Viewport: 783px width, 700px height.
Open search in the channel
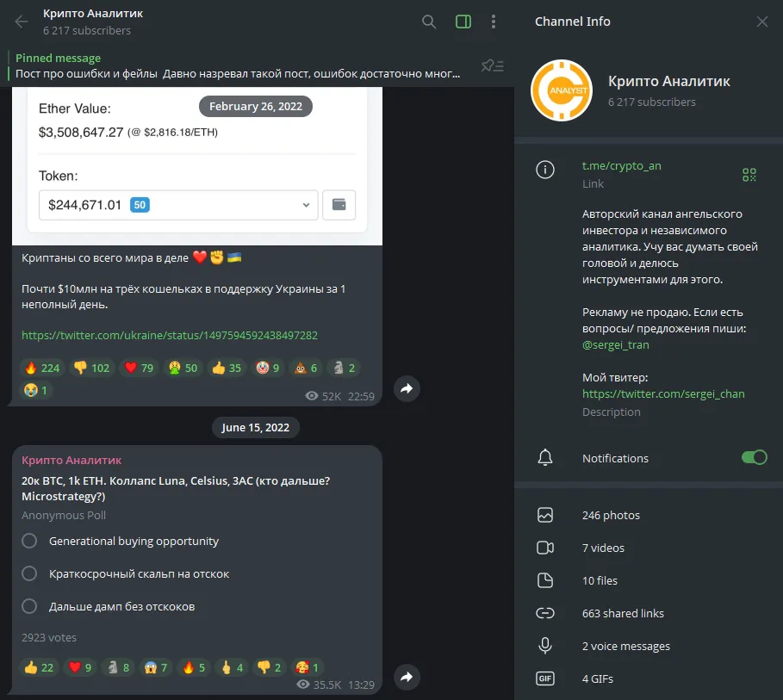[428, 22]
